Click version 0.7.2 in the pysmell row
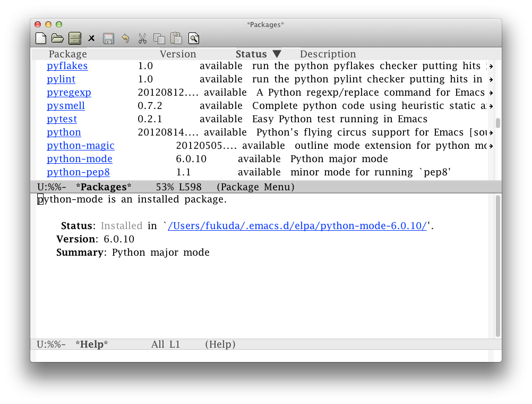This screenshot has height=404, width=532. click(x=150, y=106)
